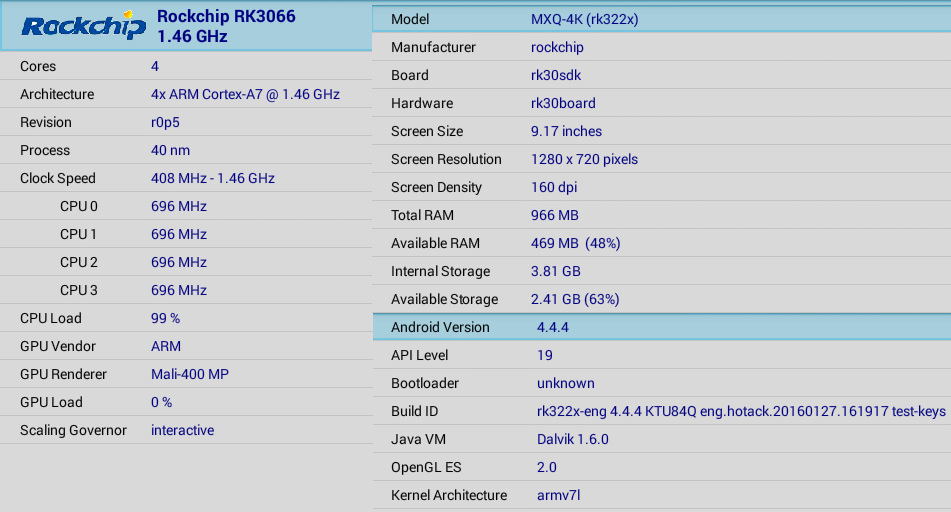Select the Android Version value 4.4.4
Viewport: 951px width, 512px height.
coord(553,327)
